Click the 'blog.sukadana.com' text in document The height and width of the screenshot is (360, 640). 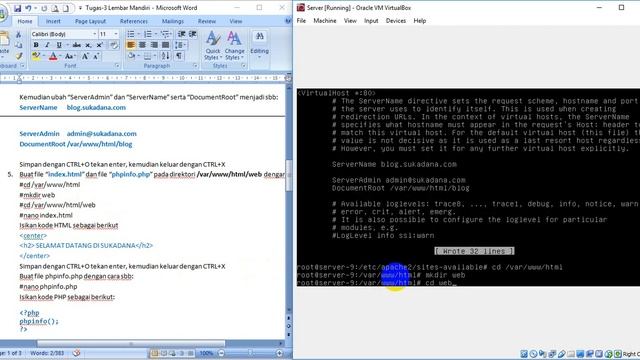(96, 108)
